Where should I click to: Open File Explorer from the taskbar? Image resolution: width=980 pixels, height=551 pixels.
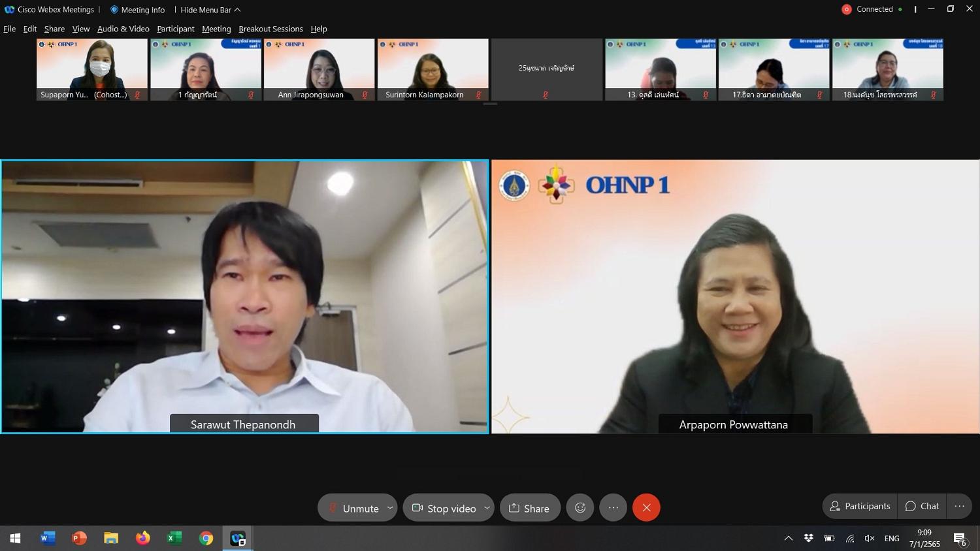[x=111, y=539]
